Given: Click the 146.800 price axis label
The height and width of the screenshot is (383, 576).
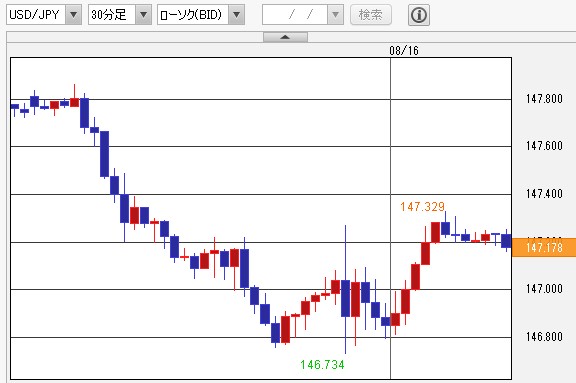Looking at the screenshot, I should [x=544, y=337].
